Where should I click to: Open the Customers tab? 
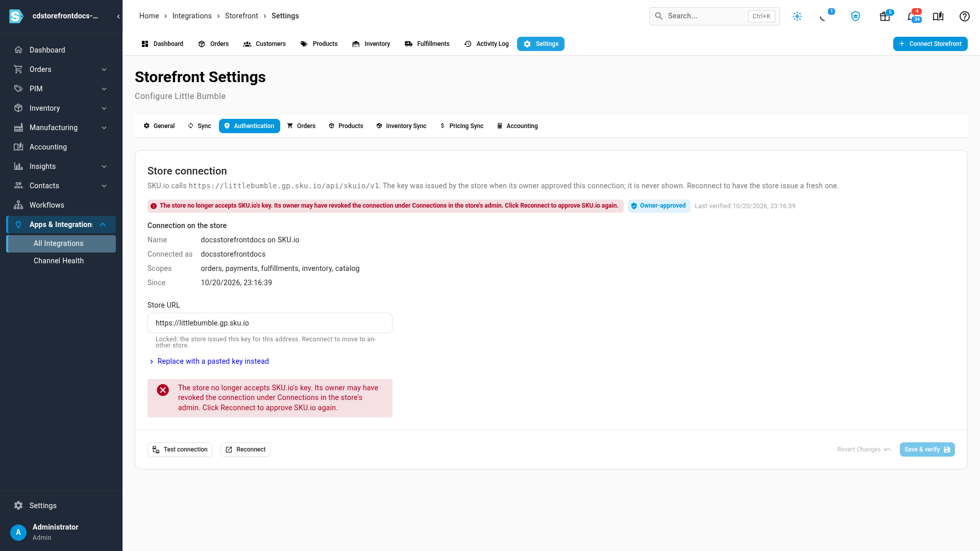tap(264, 44)
